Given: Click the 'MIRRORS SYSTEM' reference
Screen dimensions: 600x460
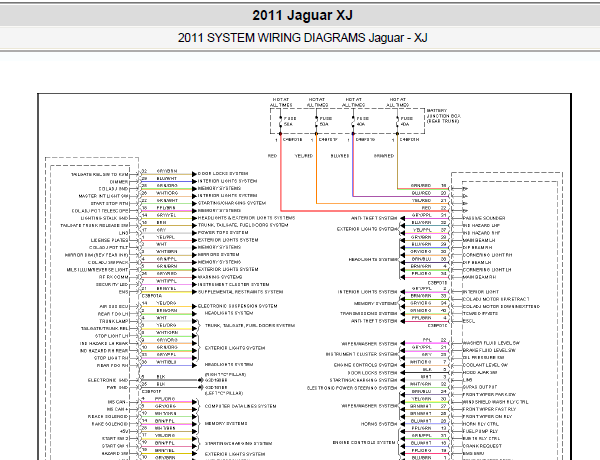Looking at the screenshot, I should 218,254.
